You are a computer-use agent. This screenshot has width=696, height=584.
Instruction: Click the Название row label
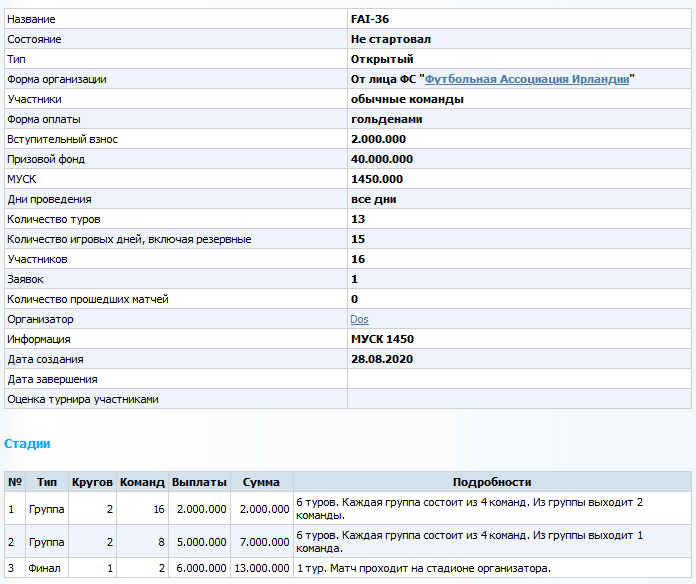[x=31, y=19]
